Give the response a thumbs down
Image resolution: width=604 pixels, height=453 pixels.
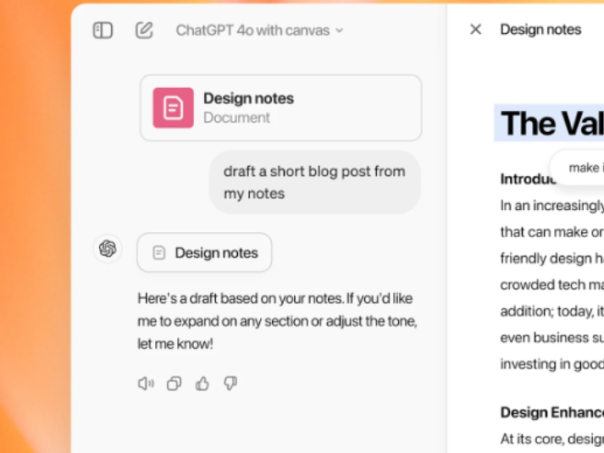[230, 383]
